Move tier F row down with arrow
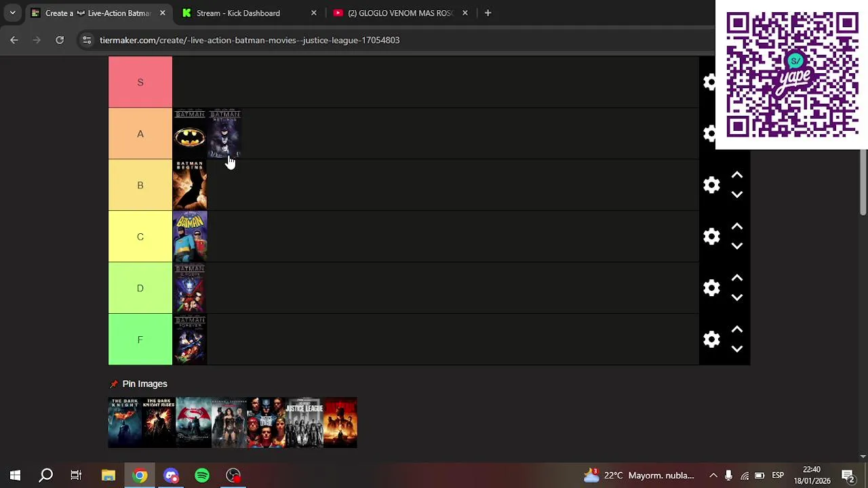The width and height of the screenshot is (868, 488). click(x=737, y=349)
